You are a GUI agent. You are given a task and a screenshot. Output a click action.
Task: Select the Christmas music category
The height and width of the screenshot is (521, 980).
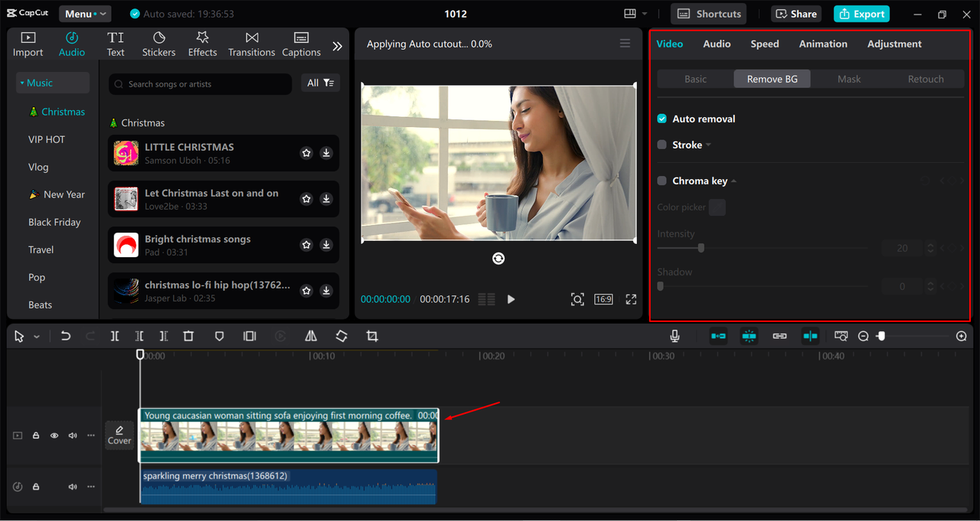pos(57,112)
